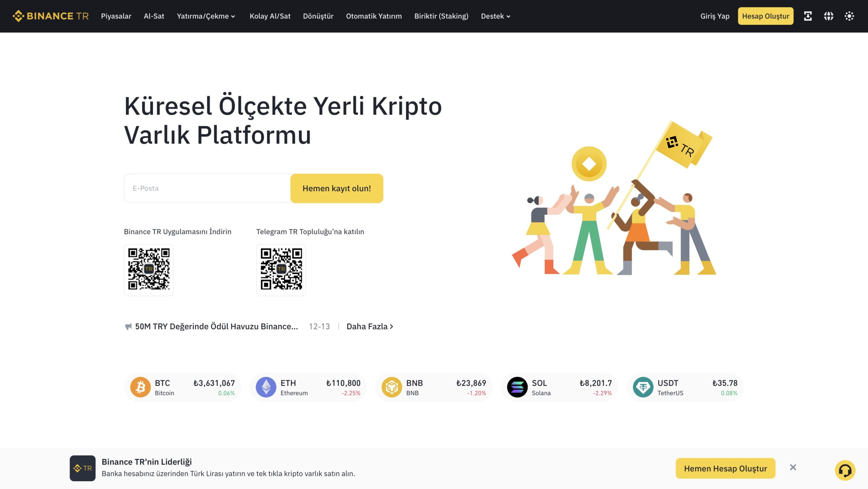
Task: Click Telegram TR Topluluğu'na katılın label
Action: pyautogui.click(x=310, y=232)
